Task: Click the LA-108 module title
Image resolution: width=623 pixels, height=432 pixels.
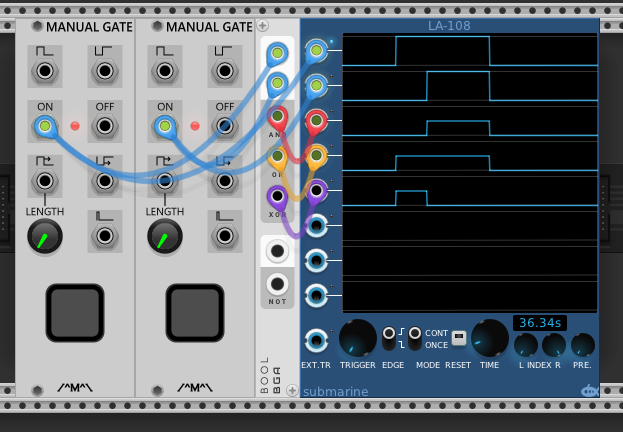Action: pos(449,26)
